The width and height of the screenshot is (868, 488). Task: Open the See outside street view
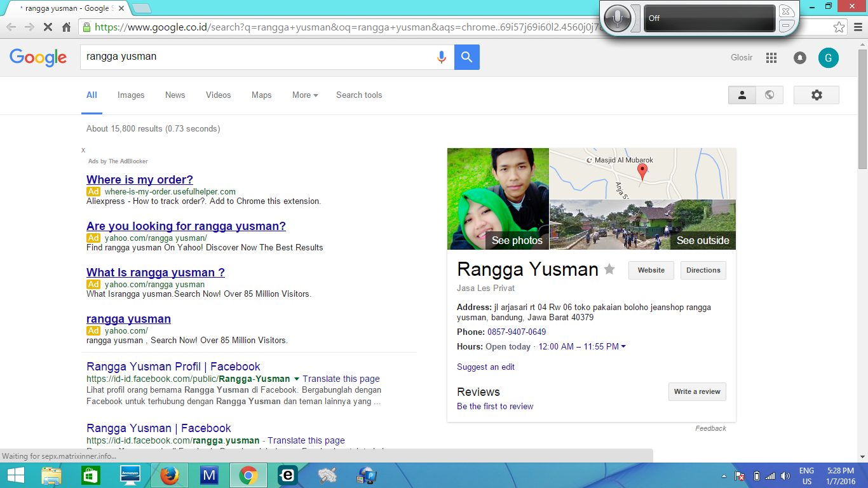tap(642, 225)
